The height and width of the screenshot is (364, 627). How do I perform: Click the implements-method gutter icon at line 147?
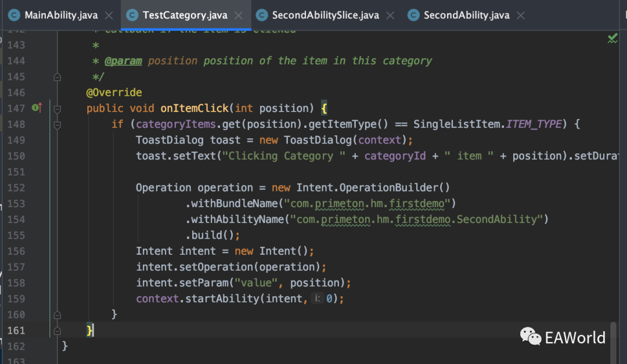point(37,107)
